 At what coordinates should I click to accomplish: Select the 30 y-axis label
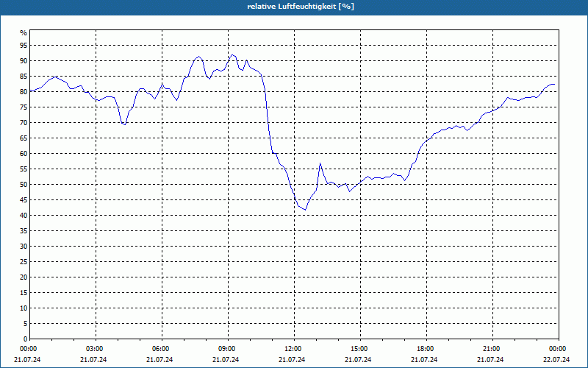(24, 247)
